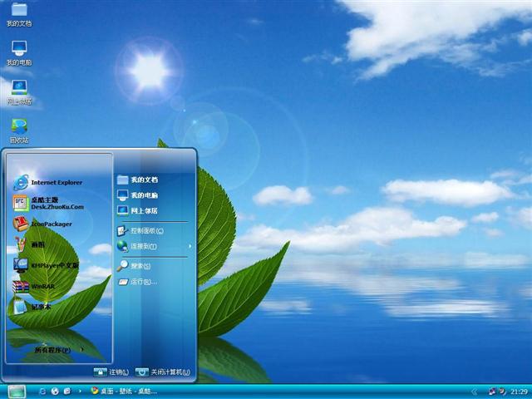Expand 所有程序(P) programs list

click(58, 351)
